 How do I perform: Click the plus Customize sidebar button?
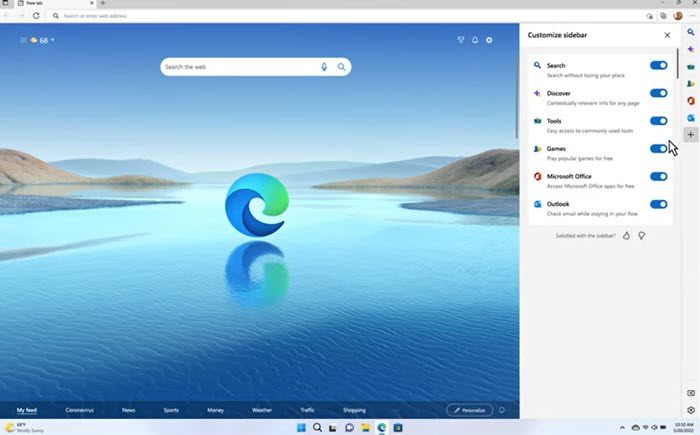[x=691, y=134]
